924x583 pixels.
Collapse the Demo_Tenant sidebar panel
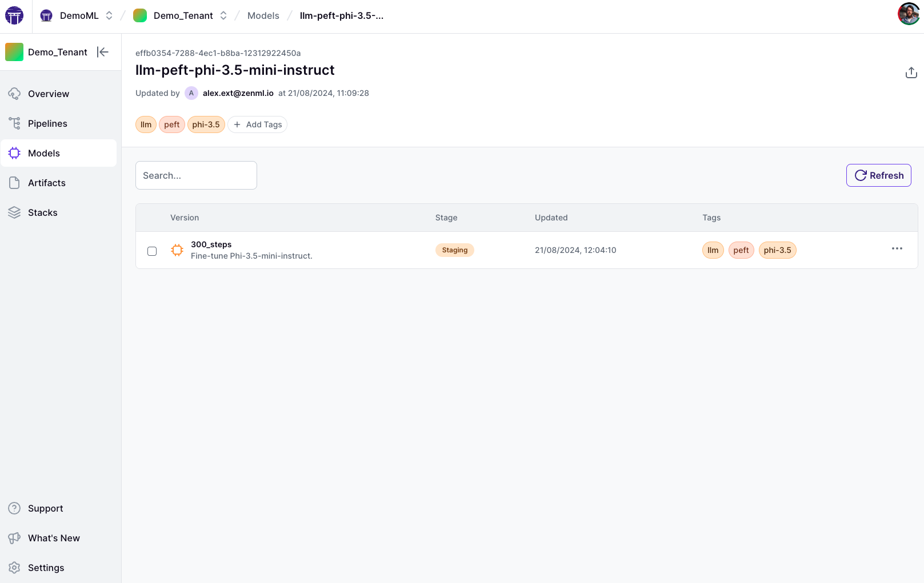(x=102, y=52)
